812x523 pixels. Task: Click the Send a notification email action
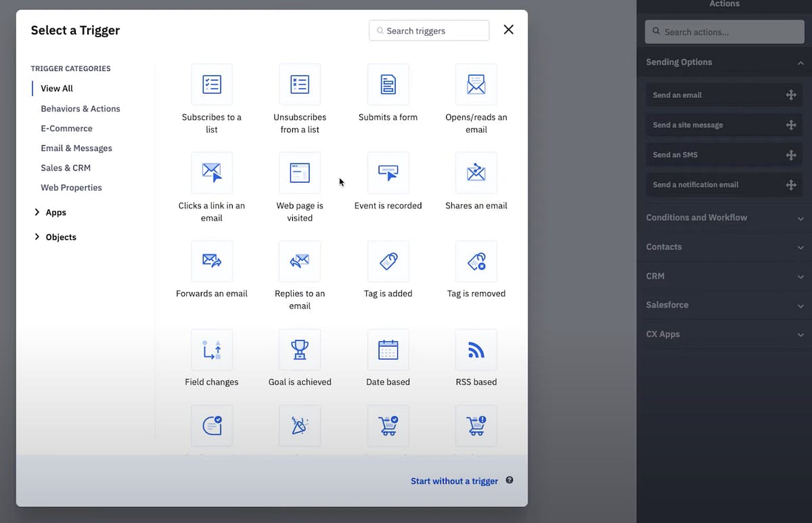pyautogui.click(x=724, y=185)
